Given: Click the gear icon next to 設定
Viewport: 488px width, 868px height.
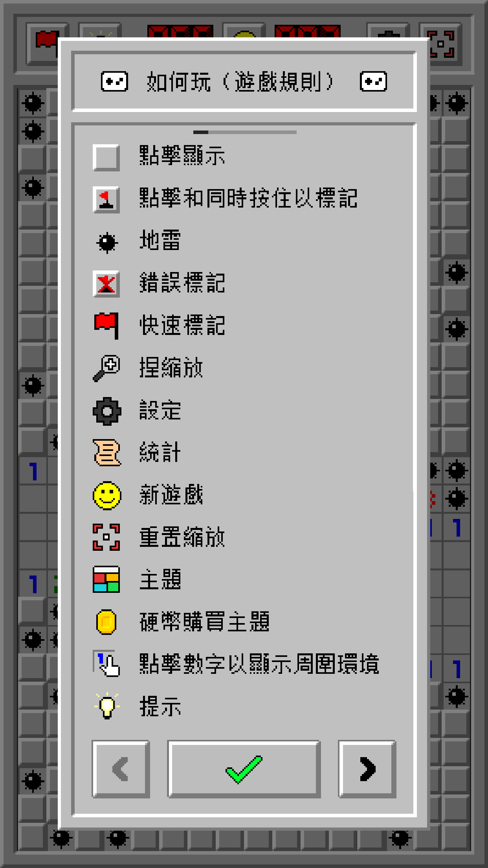Looking at the screenshot, I should (x=106, y=411).
